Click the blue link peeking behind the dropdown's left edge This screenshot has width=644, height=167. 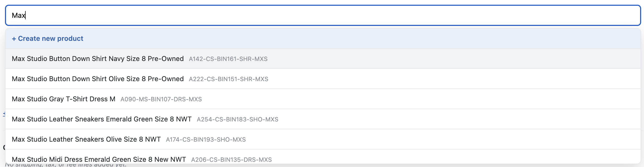tap(4, 114)
